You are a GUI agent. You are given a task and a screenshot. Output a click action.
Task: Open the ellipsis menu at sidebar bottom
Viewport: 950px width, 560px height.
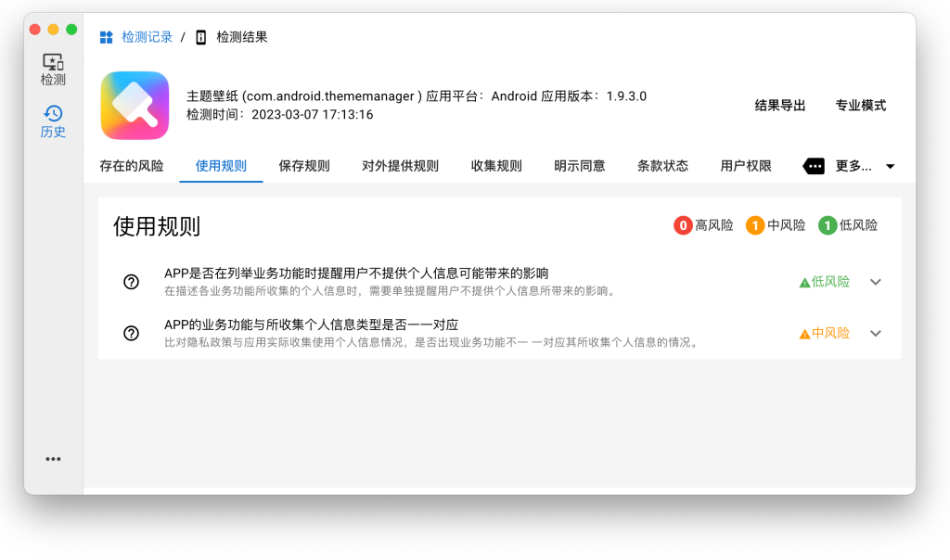coord(53,458)
